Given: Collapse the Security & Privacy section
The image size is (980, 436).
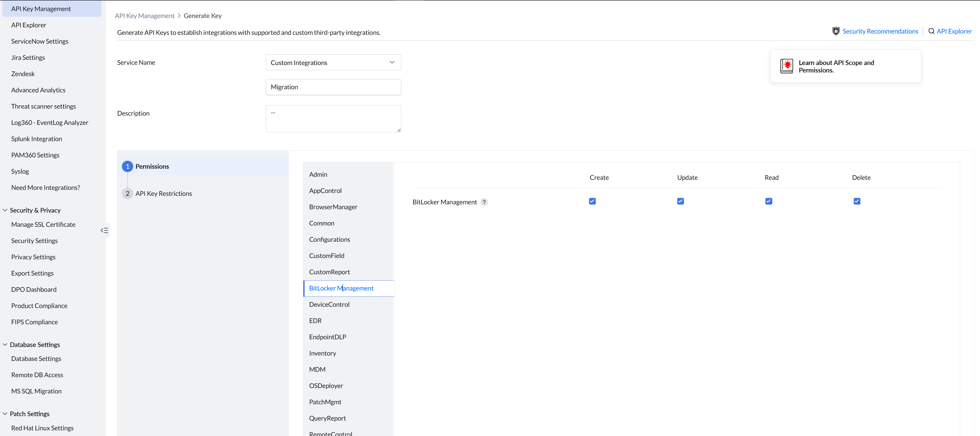Looking at the screenshot, I should (x=5, y=210).
